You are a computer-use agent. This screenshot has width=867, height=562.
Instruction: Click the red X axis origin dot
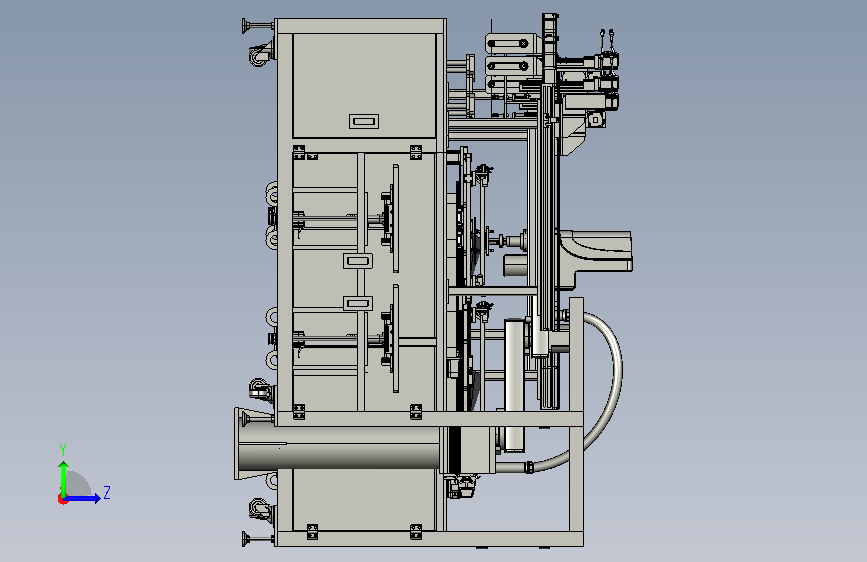pos(62,499)
